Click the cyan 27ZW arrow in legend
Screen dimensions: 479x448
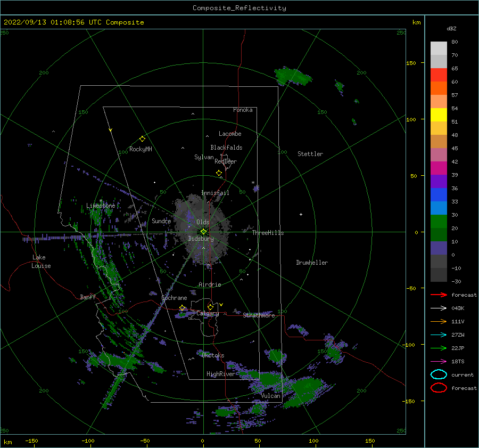point(439,335)
